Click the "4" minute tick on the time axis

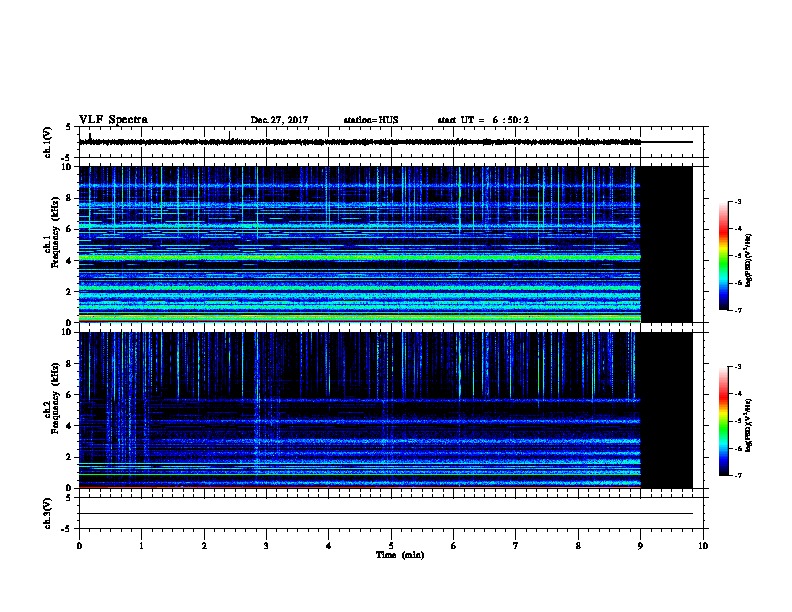329,546
